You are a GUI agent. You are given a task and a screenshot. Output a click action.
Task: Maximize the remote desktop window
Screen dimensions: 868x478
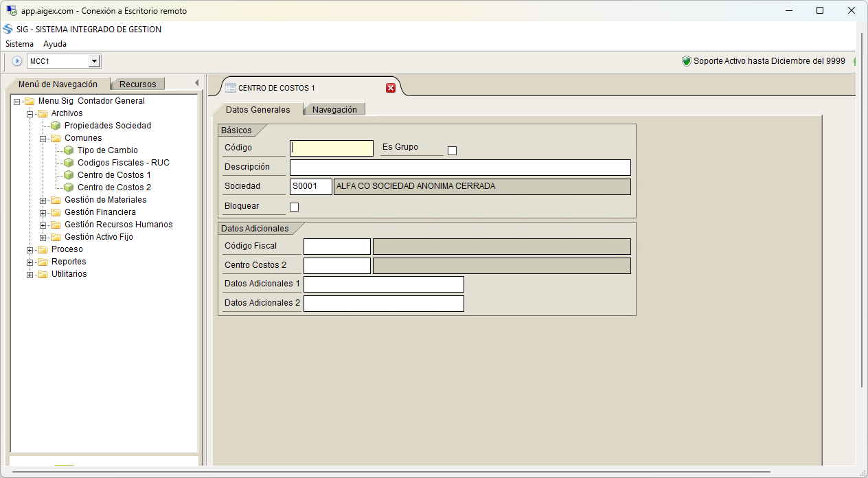pyautogui.click(x=820, y=11)
